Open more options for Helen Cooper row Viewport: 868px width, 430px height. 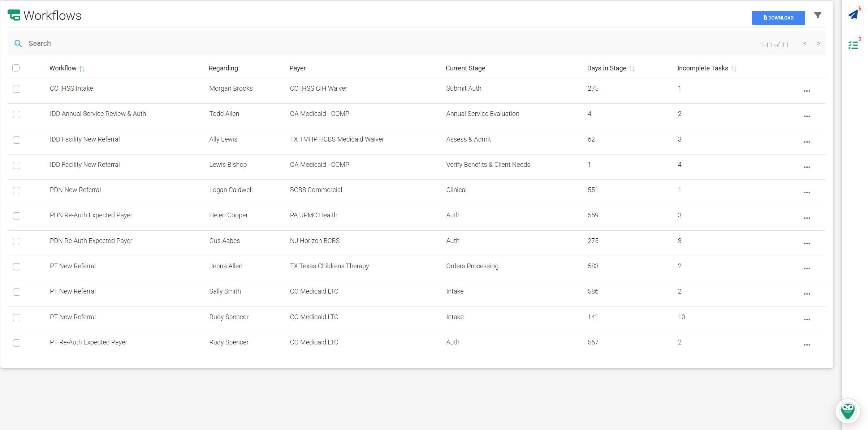(x=807, y=218)
